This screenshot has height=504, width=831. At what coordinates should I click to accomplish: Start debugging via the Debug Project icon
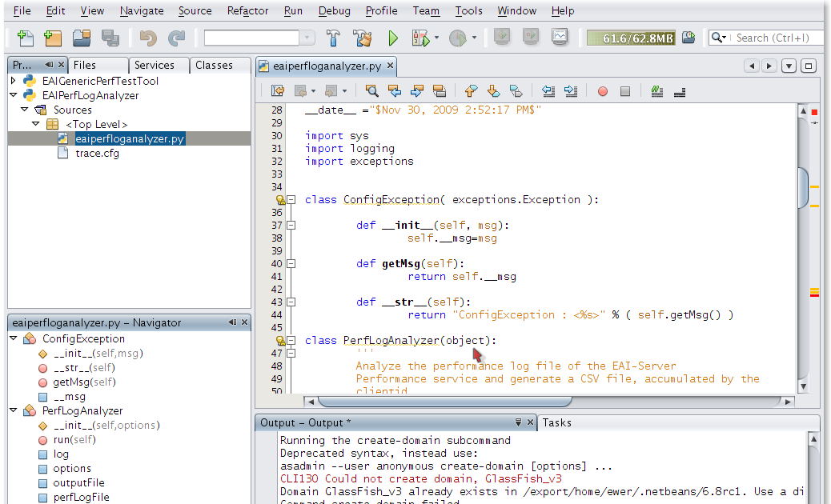click(x=420, y=37)
